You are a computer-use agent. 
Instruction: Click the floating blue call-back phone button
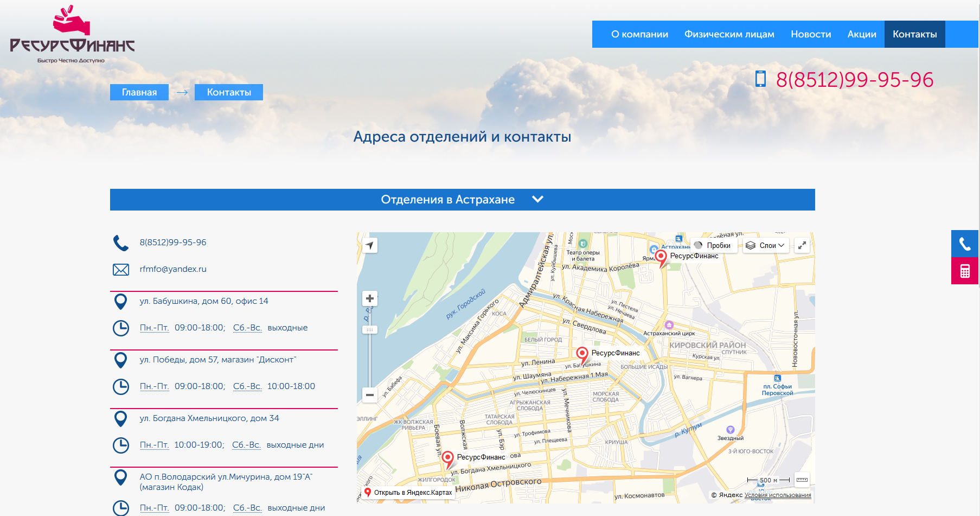965,244
